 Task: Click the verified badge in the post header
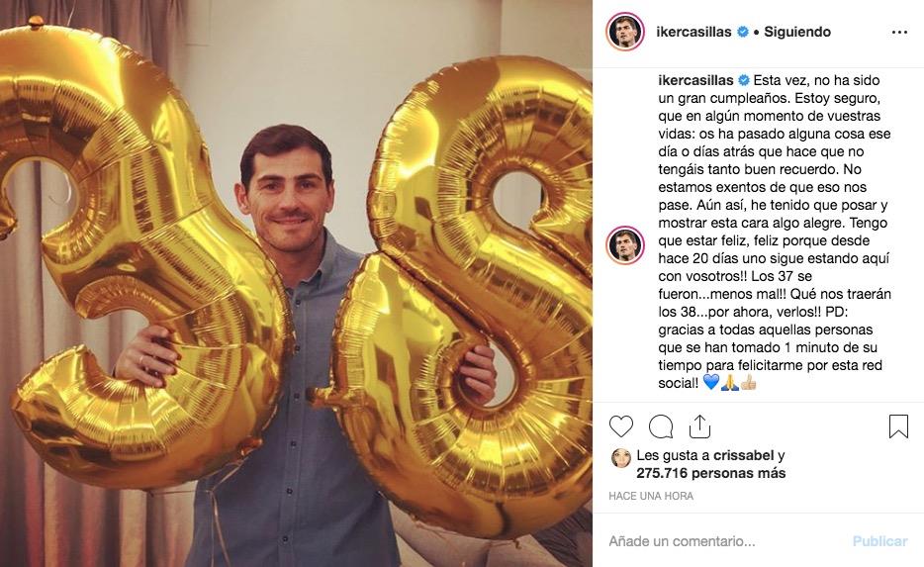741,32
